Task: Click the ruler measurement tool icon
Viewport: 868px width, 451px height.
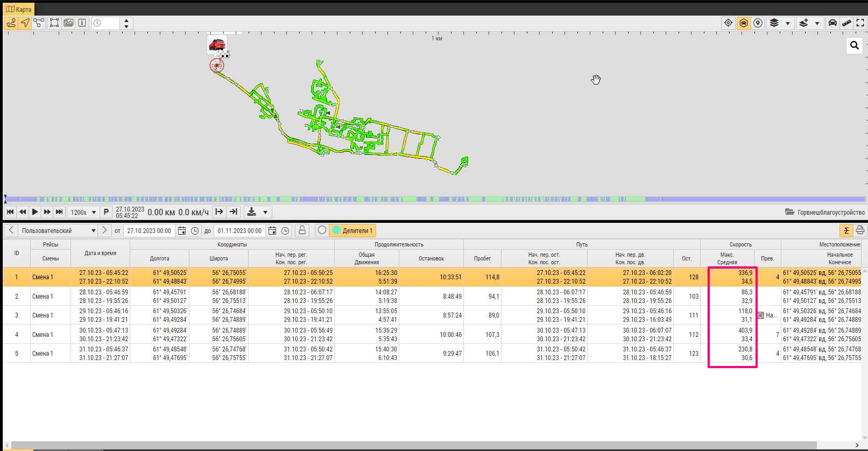Action: [846, 23]
